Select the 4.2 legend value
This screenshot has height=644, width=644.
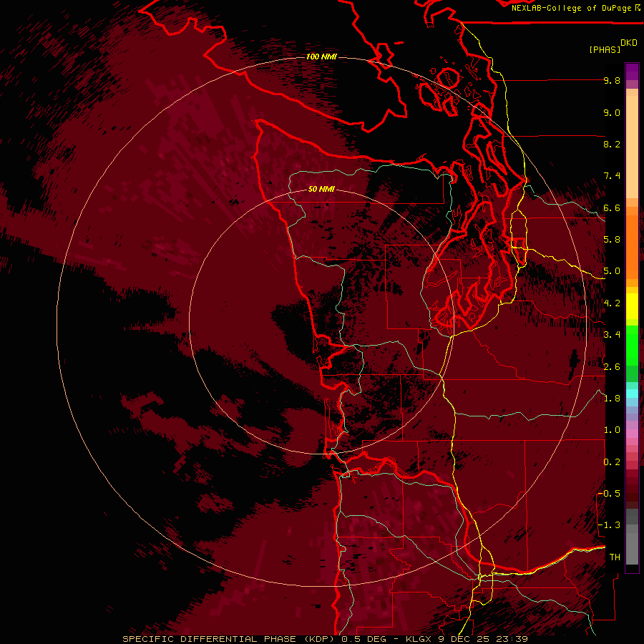[612, 303]
